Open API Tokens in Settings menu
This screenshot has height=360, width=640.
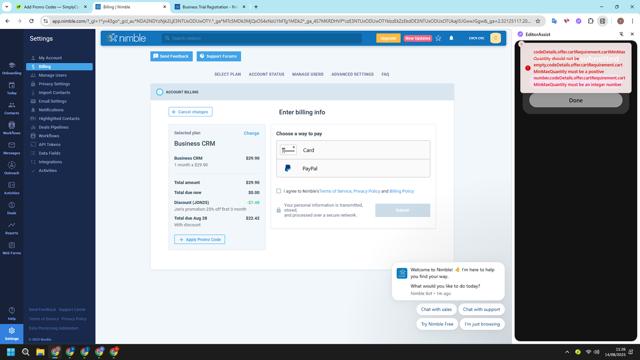click(x=49, y=144)
